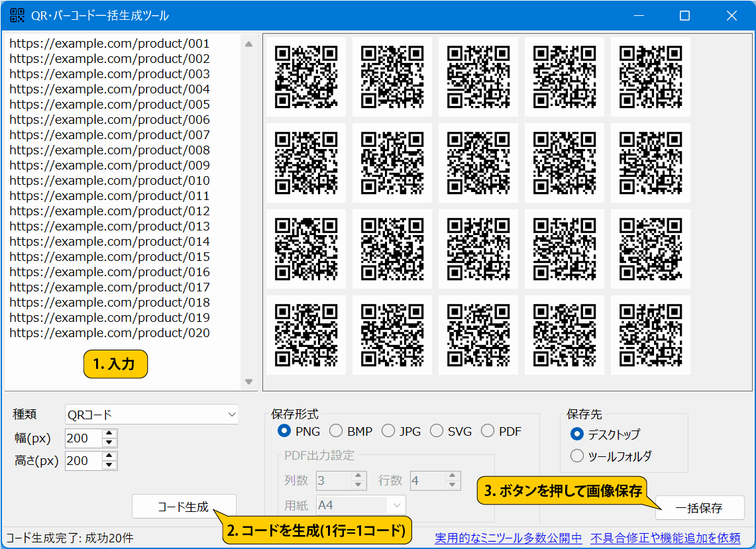Image resolution: width=756 pixels, height=549 pixels.
Task: Select BMP as the save format
Action: (x=336, y=431)
